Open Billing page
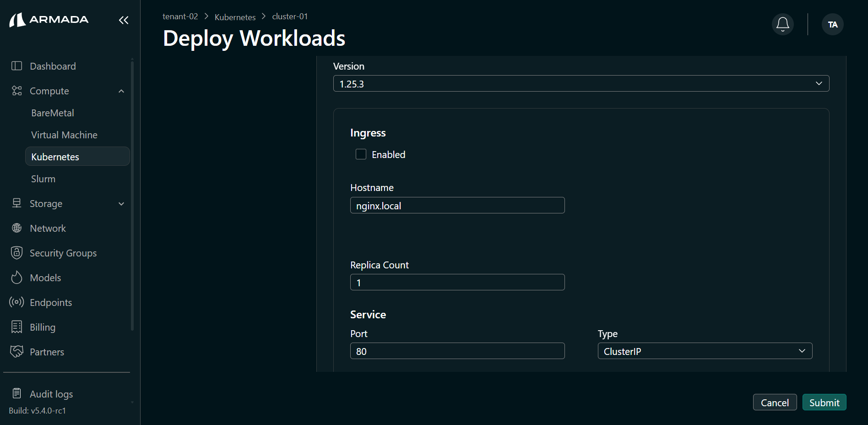The image size is (868, 425). click(x=43, y=327)
